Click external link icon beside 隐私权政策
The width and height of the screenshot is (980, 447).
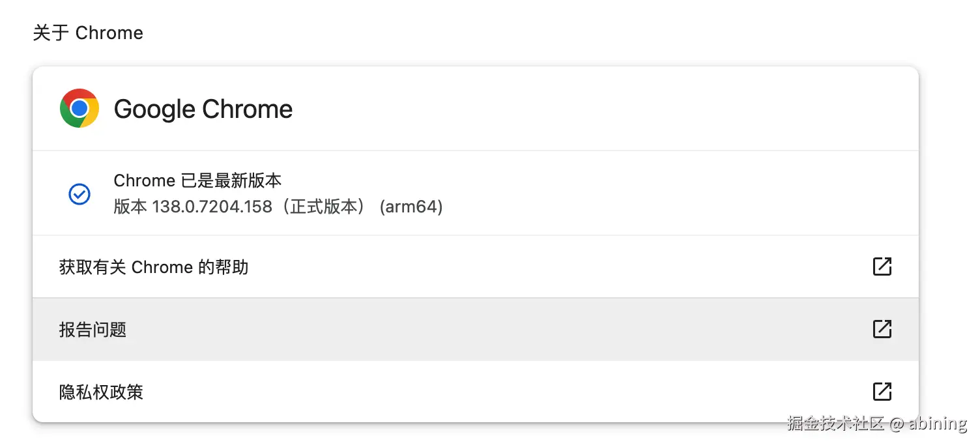(x=882, y=392)
